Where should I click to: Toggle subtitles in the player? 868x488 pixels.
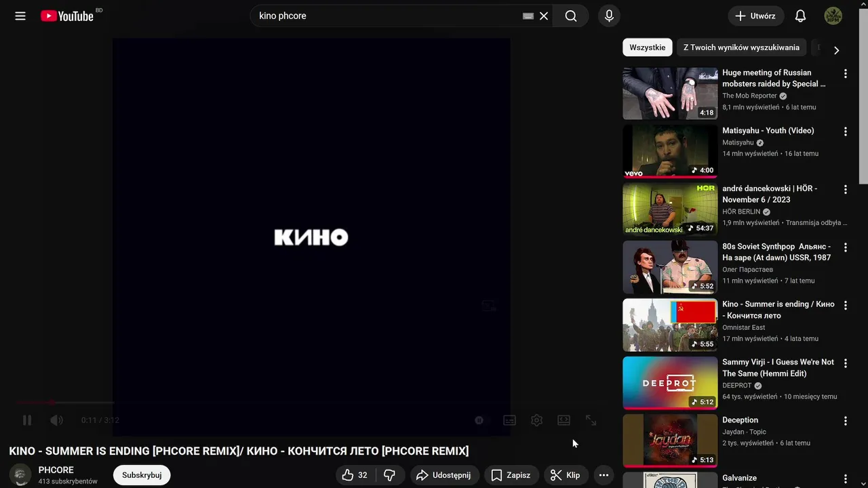[509, 420]
